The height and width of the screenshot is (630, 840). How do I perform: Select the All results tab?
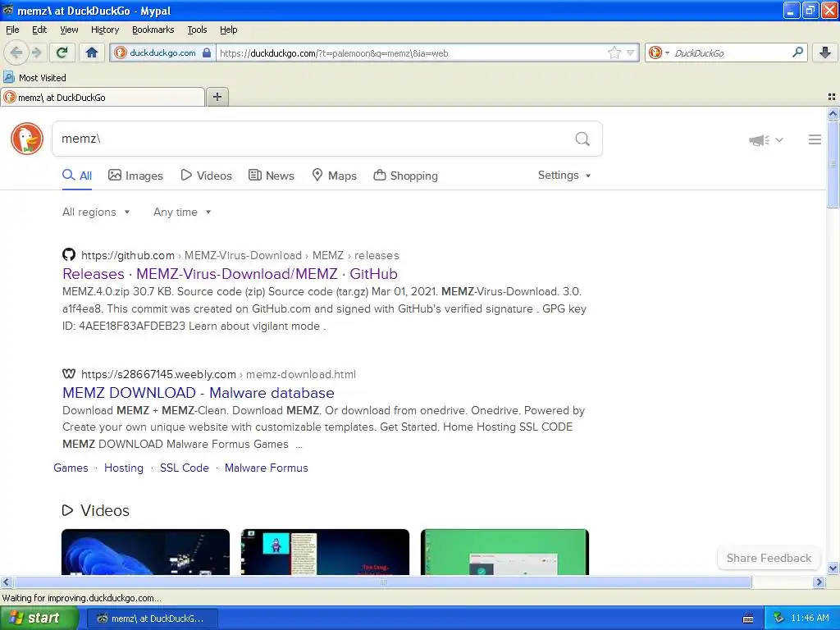pos(77,176)
